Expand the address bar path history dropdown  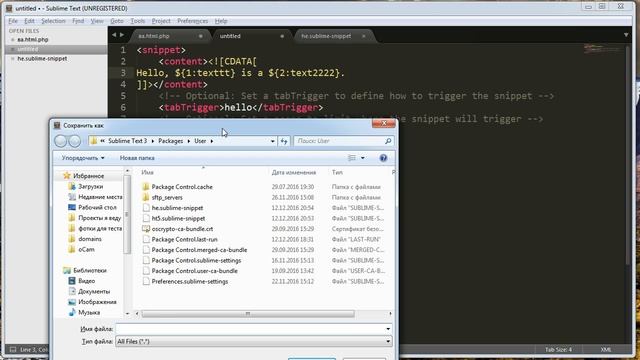click(273, 141)
